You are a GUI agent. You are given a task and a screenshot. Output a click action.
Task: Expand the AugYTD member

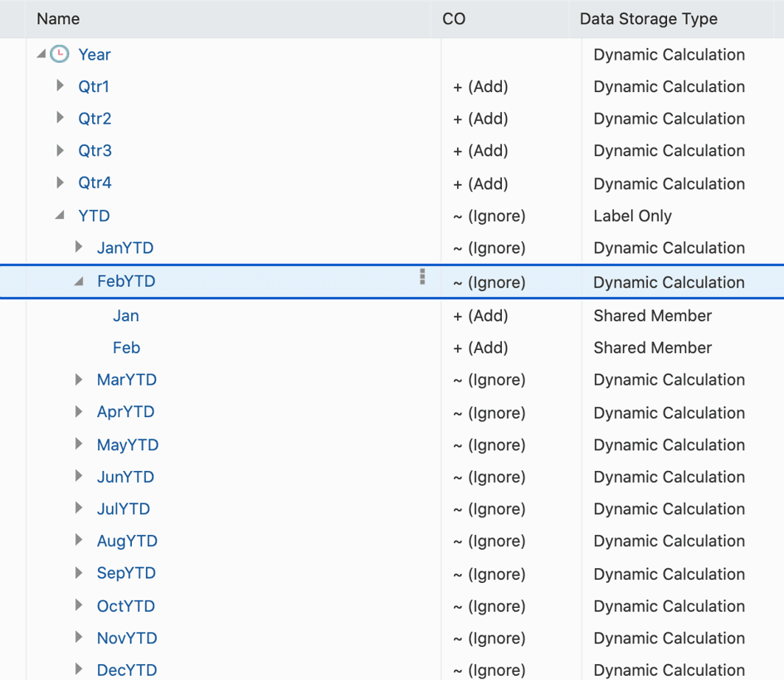pyautogui.click(x=78, y=541)
